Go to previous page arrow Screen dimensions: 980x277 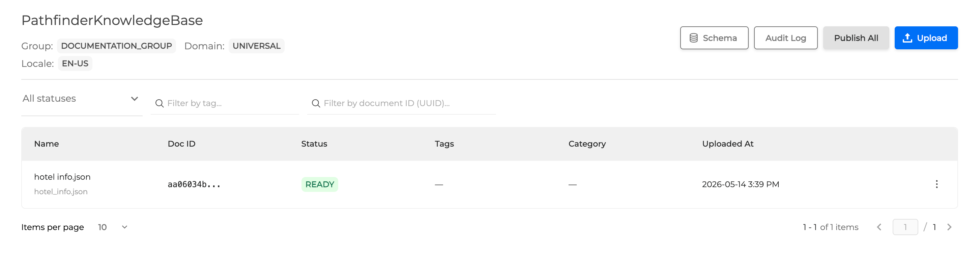click(879, 227)
